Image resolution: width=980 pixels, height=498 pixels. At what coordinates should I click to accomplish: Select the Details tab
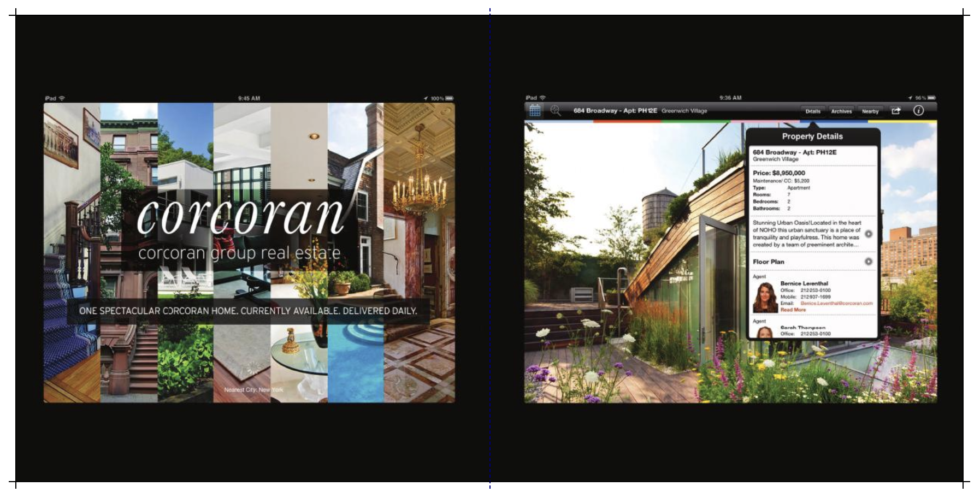coord(813,111)
